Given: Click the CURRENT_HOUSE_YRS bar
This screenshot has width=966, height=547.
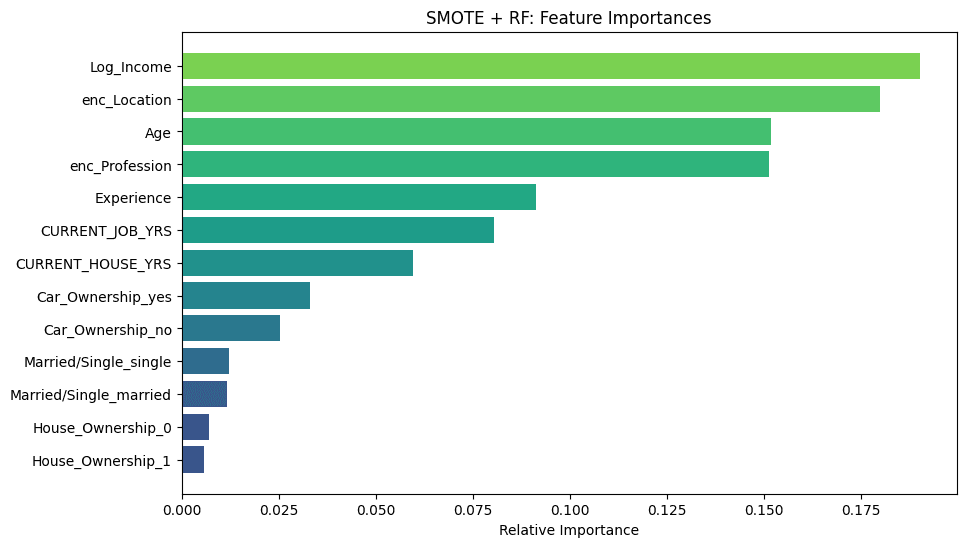Looking at the screenshot, I should click(297, 263).
